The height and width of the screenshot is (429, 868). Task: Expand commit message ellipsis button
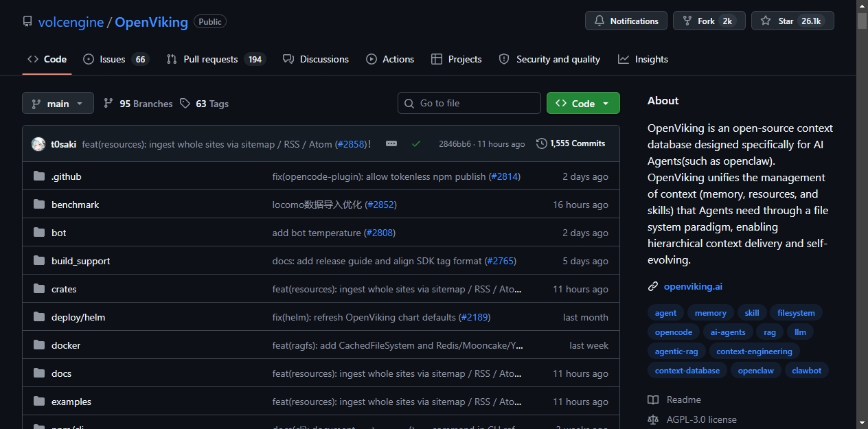click(391, 143)
